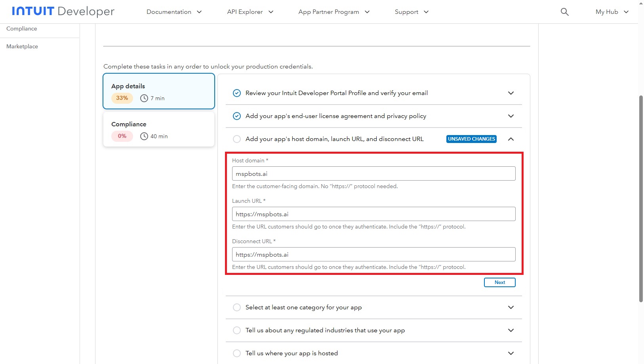Expand the 'where your app is hosted' section
Screen dimensions: 644x364
511,353
